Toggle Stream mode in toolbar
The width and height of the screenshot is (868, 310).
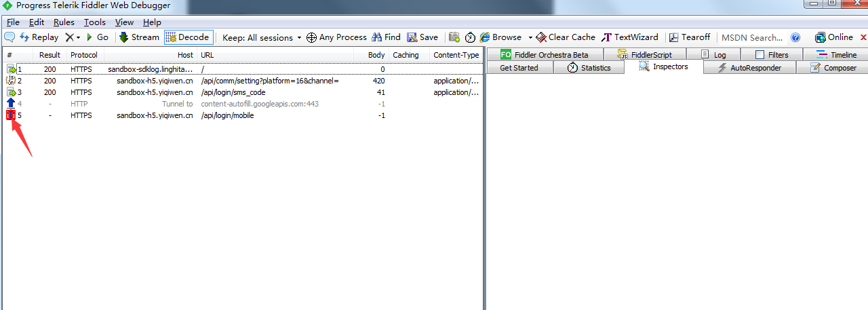pos(140,37)
